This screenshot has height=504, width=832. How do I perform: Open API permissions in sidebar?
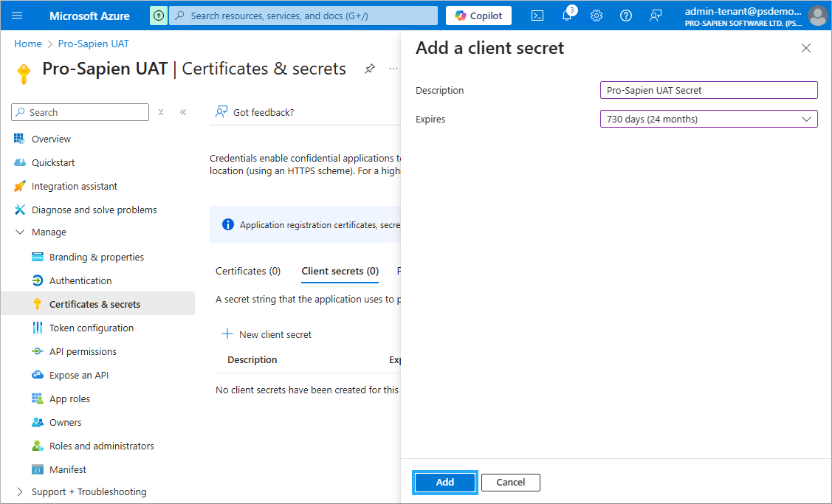(x=83, y=351)
